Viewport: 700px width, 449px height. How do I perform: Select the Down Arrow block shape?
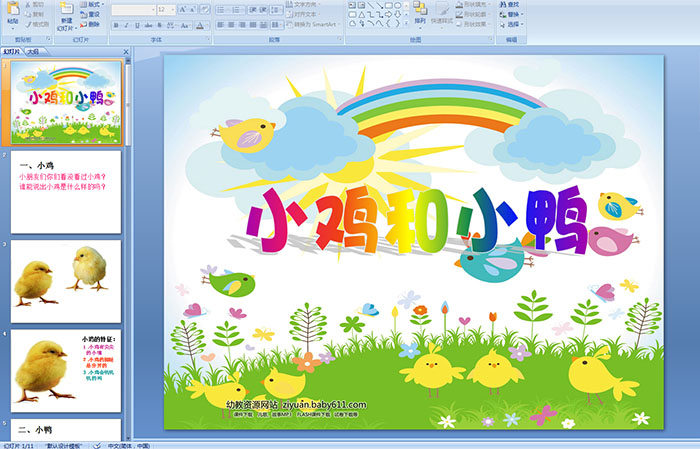tap(397, 14)
